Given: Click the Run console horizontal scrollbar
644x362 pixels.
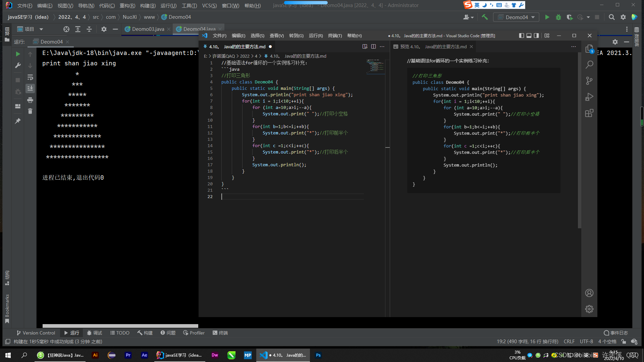Looking at the screenshot, I should point(120,326).
